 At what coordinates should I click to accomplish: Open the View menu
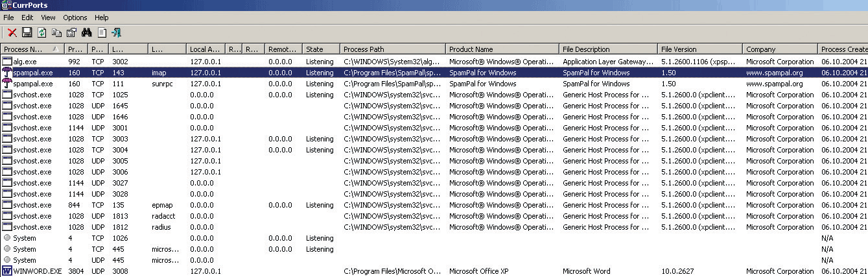(48, 18)
